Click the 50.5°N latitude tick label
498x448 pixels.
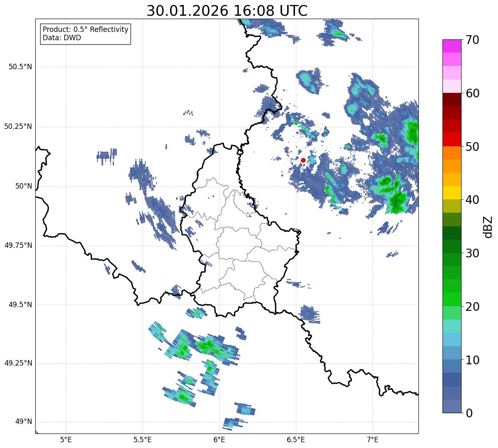click(20, 67)
